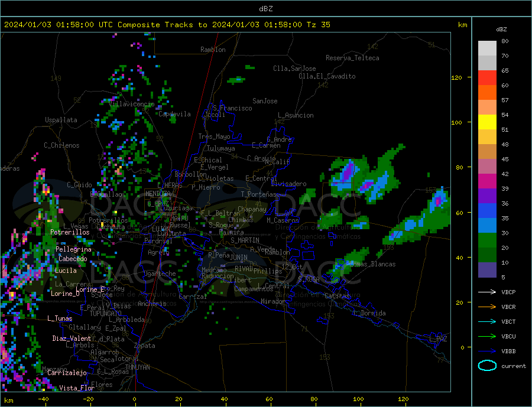Click the 'Cabecedo' white map label
This screenshot has width=532, height=407.
[73, 259]
